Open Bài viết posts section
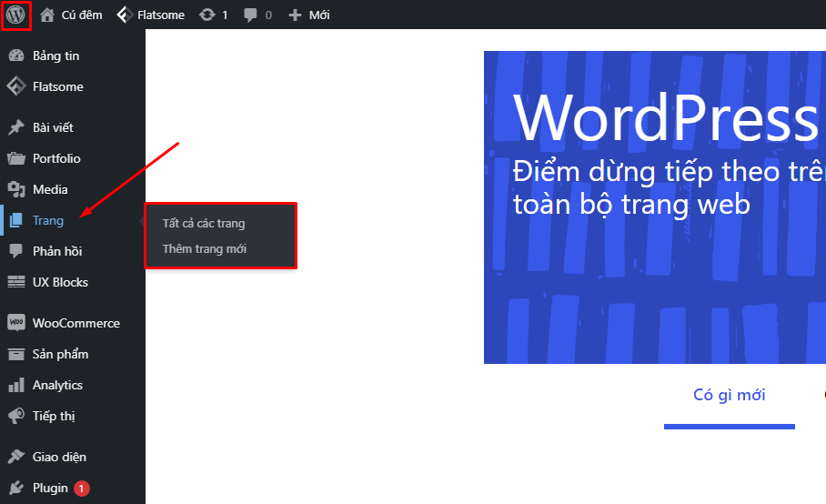This screenshot has height=504, width=826. tap(53, 127)
